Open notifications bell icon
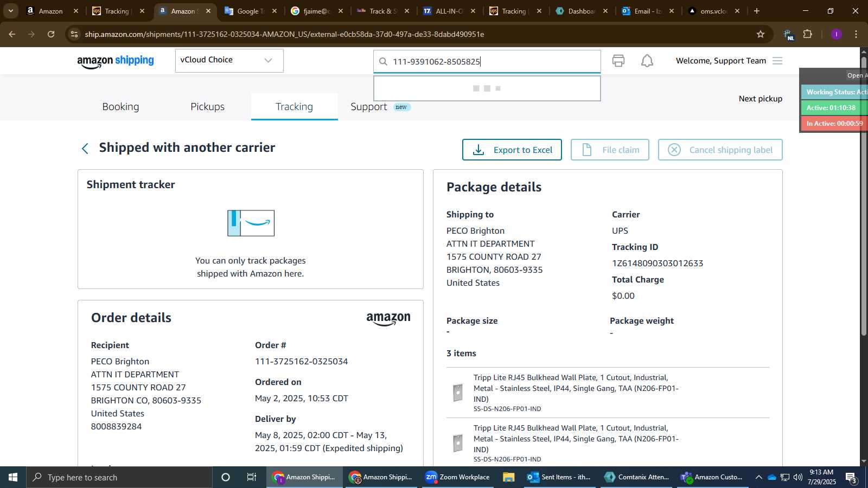Screen dimensions: 868x488 tap(647, 61)
